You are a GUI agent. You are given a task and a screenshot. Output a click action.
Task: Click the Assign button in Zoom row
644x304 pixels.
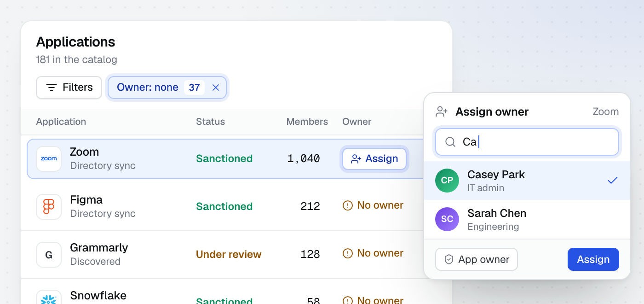[374, 159]
